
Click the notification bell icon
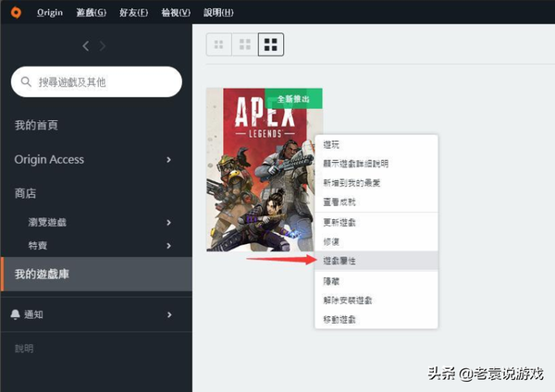click(x=15, y=314)
